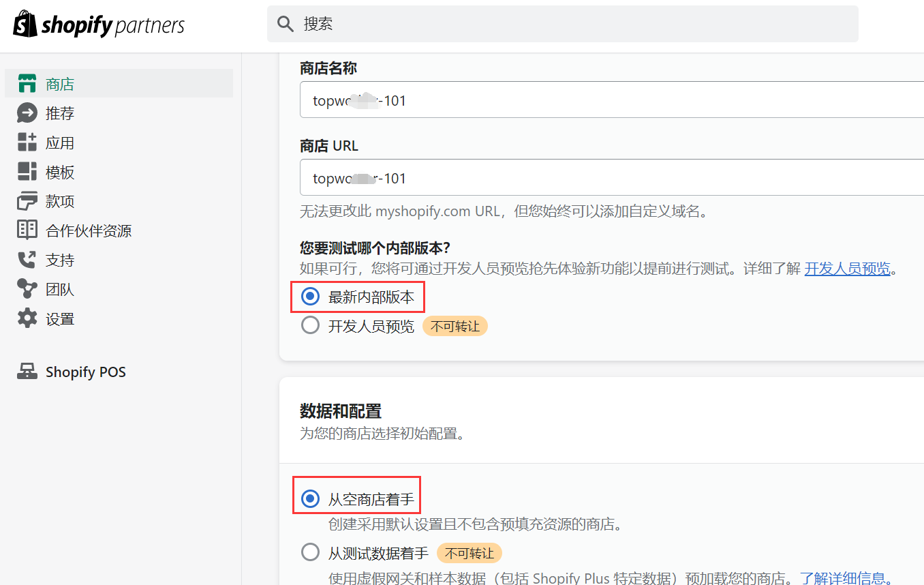Click the Shopify POS register icon
Viewport: 924px width, 585px height.
pos(27,372)
